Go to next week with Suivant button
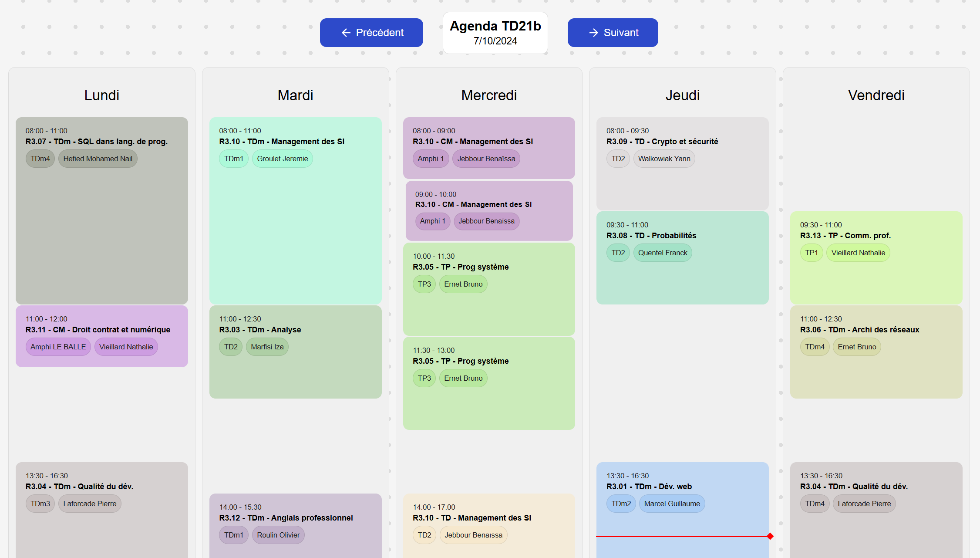 click(x=613, y=33)
